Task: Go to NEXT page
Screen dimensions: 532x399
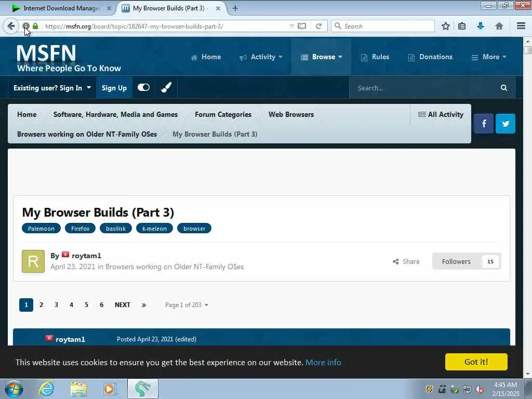Action: 123,304
